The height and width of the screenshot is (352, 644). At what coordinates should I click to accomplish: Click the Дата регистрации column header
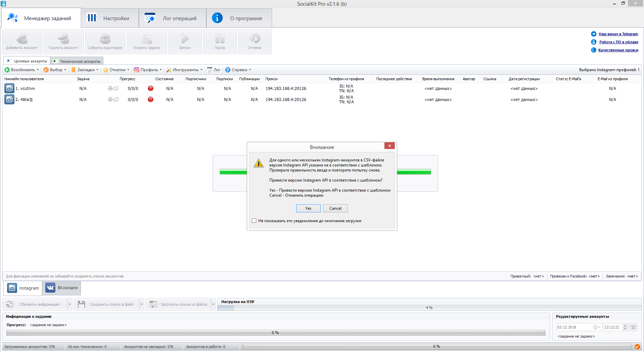524,79
